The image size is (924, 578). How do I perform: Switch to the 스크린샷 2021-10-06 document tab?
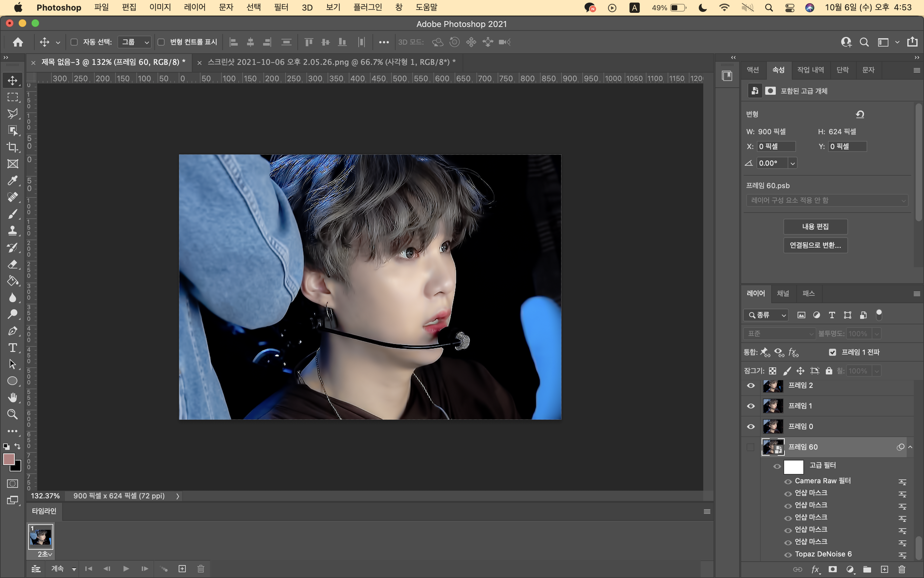331,62
